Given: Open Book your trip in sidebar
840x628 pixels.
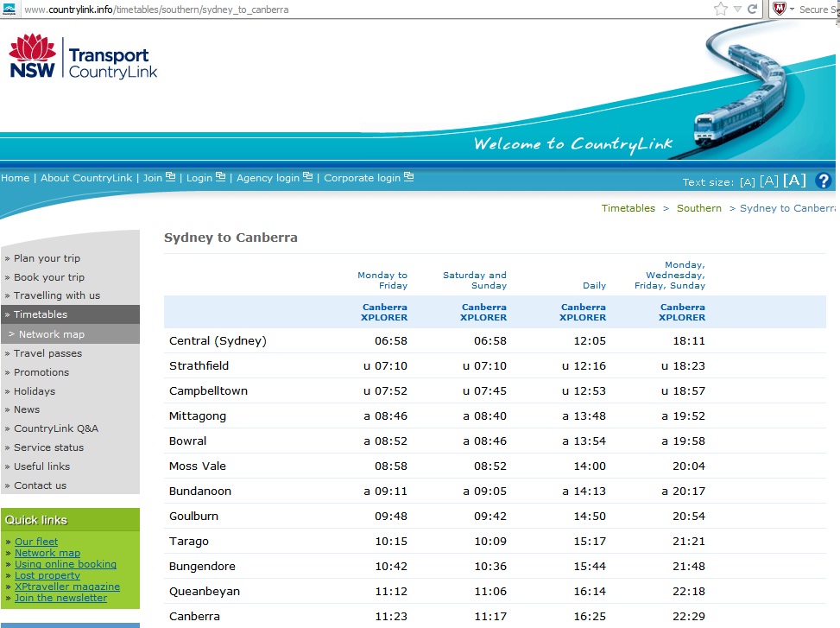Looking at the screenshot, I should 49,277.
